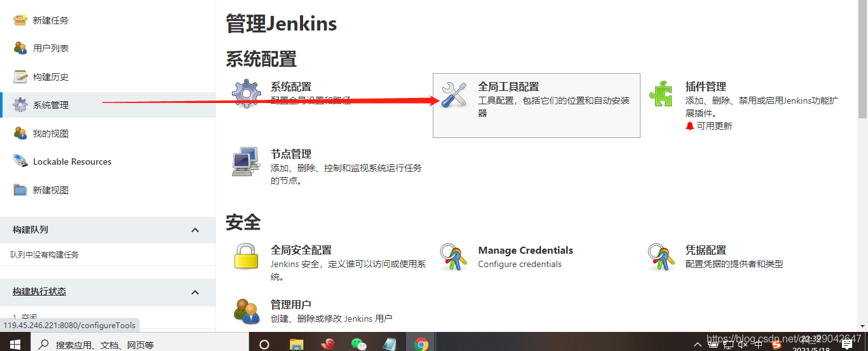The image size is (868, 351).
Task: Open the 系统配置 settings link
Action: point(291,86)
